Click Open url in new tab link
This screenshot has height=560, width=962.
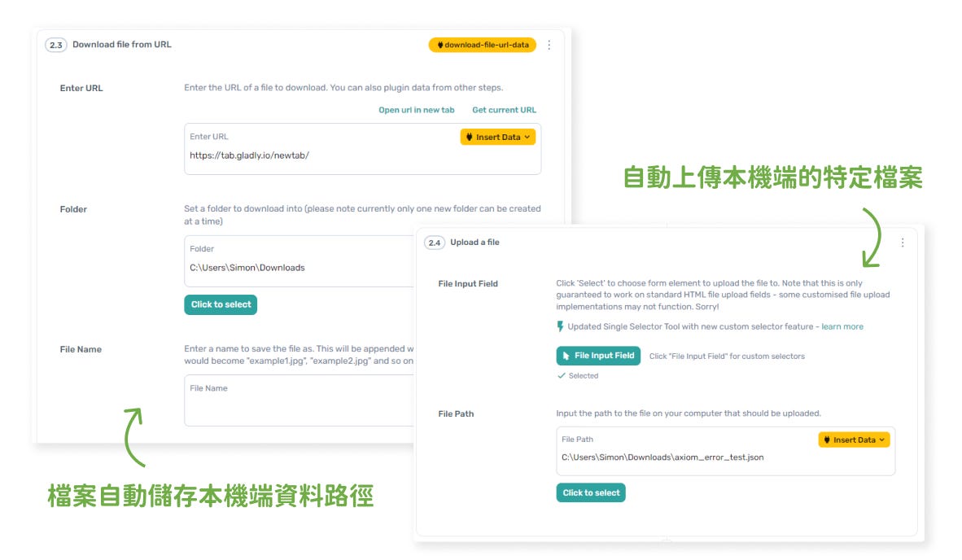pyautogui.click(x=416, y=110)
